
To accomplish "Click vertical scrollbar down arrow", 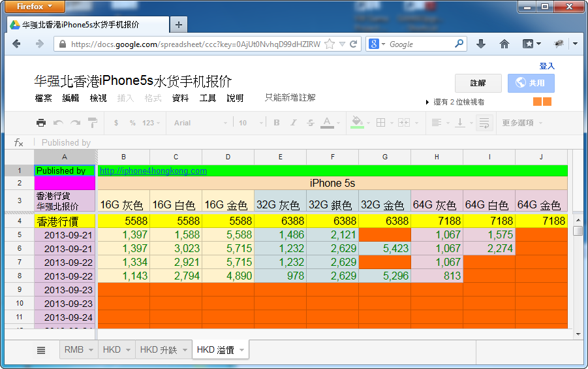I will tap(578, 334).
